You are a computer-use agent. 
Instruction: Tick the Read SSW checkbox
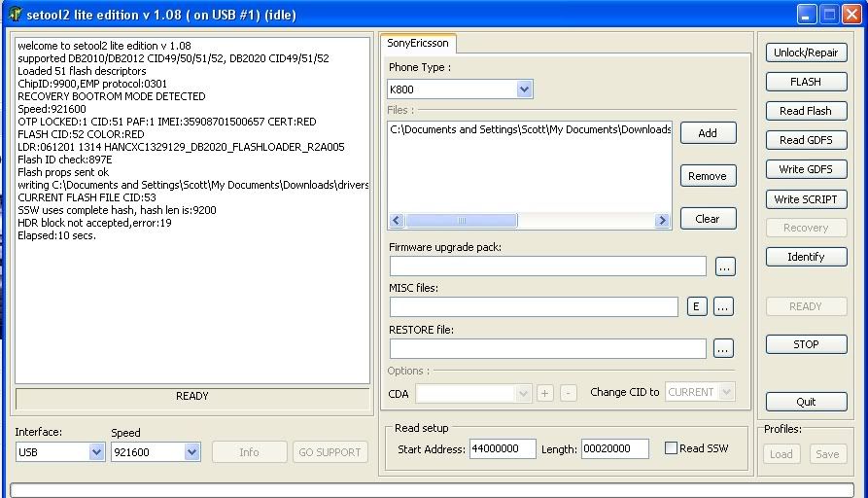tap(671, 447)
